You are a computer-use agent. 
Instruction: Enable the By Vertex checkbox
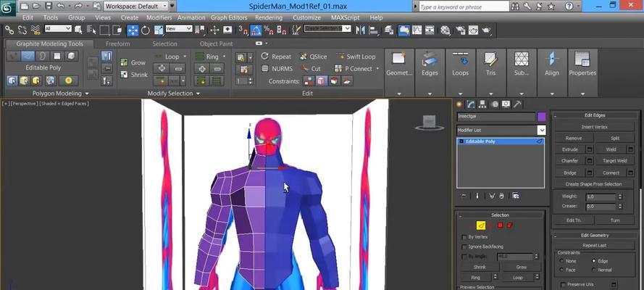tap(464, 237)
